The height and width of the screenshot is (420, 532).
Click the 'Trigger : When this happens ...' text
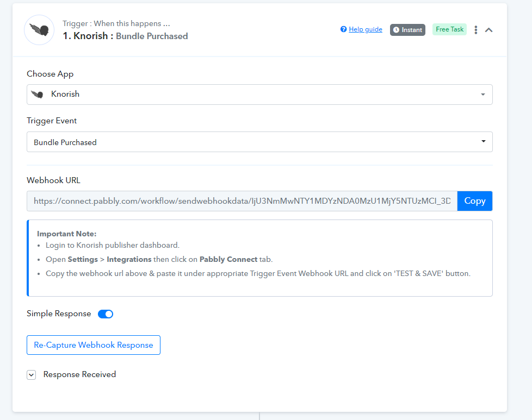coord(116,23)
